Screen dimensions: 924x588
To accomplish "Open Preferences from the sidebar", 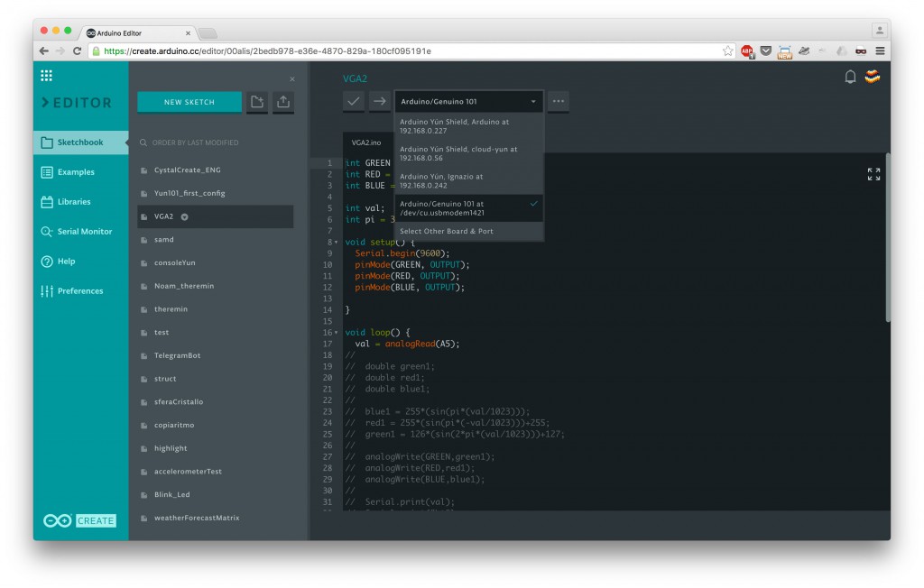I will (79, 290).
